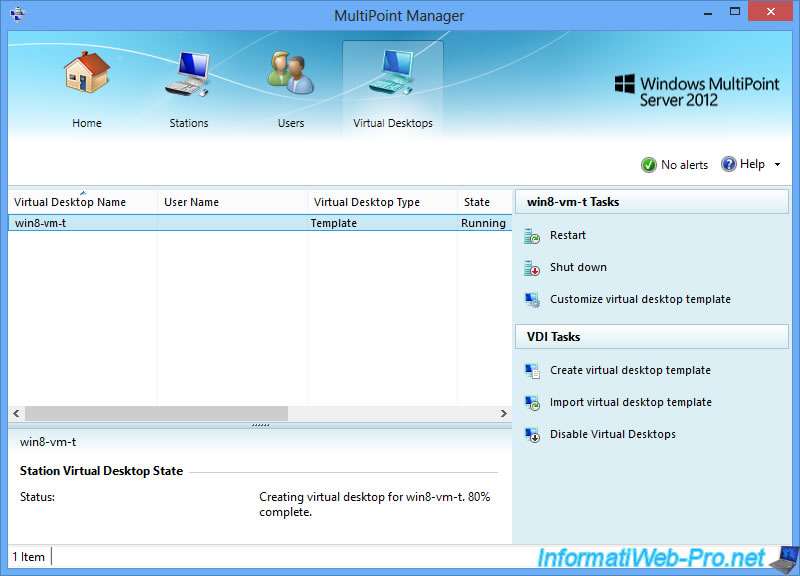Switch to the Home tab label
The width and height of the screenshot is (800, 576).
pos(87,123)
